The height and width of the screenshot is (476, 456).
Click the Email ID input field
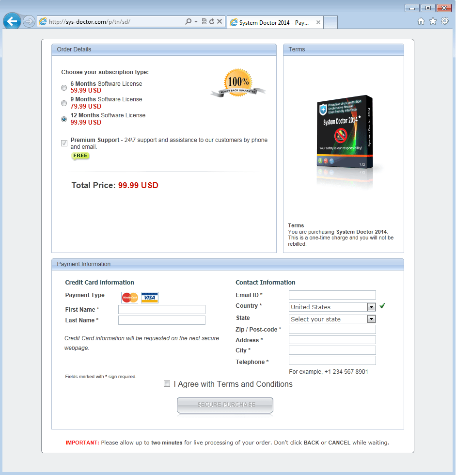332,295
